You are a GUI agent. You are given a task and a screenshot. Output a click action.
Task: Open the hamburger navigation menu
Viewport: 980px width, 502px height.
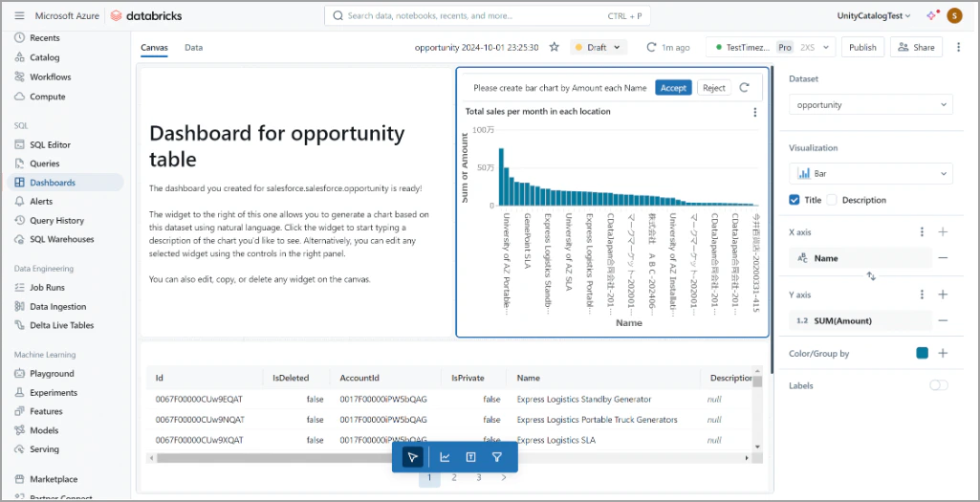click(x=19, y=15)
